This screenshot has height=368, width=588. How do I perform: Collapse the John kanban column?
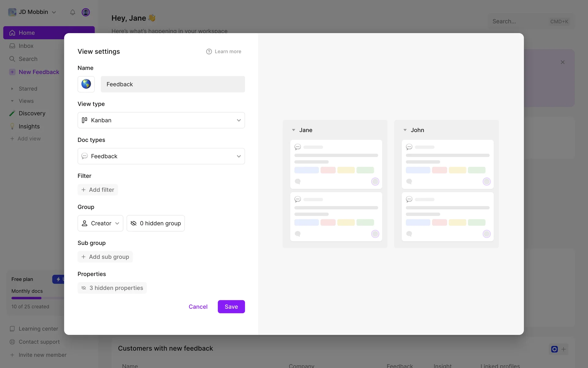(405, 130)
